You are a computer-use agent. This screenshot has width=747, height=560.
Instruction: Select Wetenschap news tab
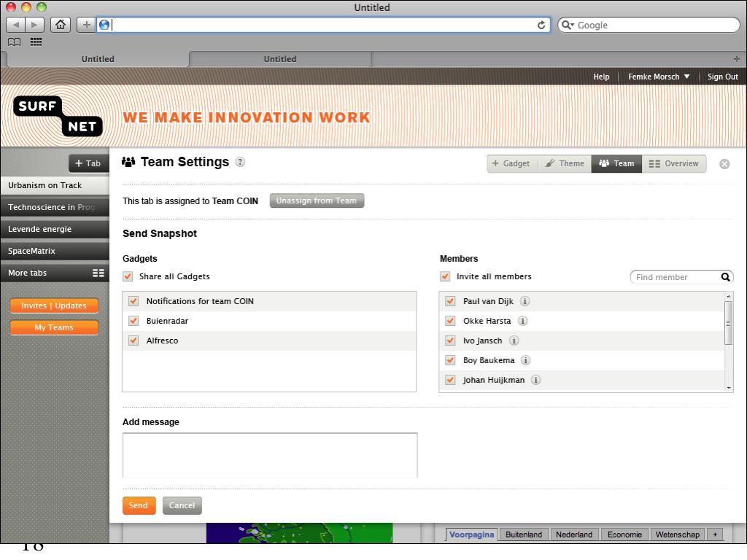[x=677, y=534]
